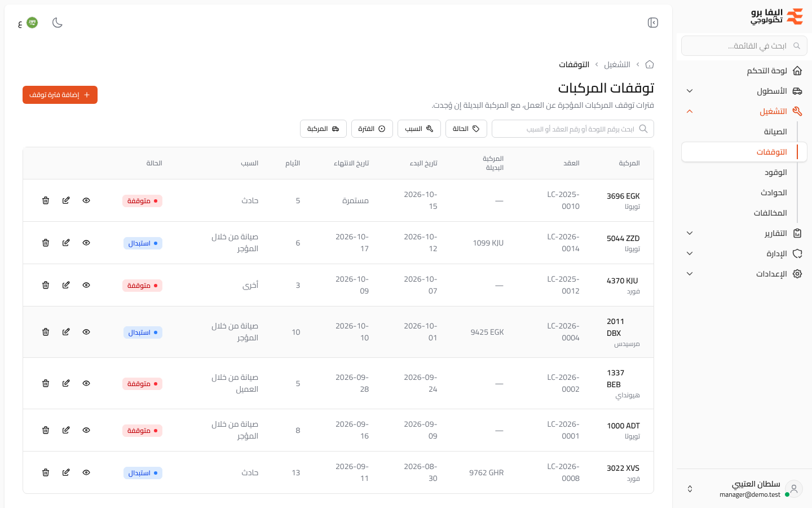The image size is (812, 508).
Task: Click إضافة فترة توقف button
Action: click(x=60, y=95)
